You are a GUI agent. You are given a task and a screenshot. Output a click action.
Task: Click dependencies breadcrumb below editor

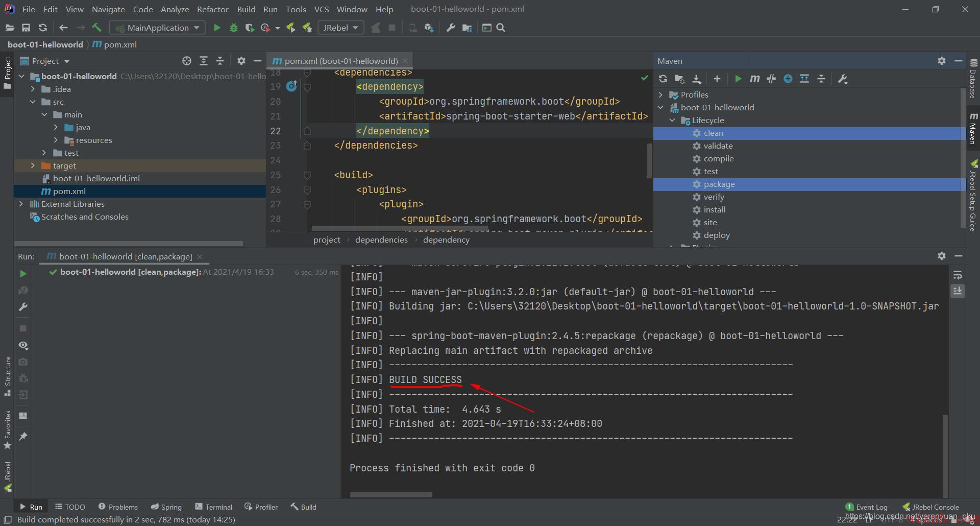(x=381, y=240)
